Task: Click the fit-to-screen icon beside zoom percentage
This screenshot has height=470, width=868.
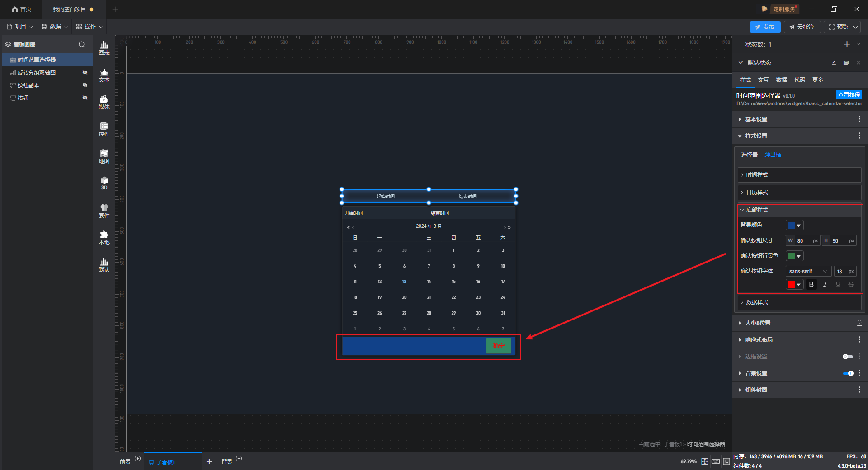Action: pos(705,461)
